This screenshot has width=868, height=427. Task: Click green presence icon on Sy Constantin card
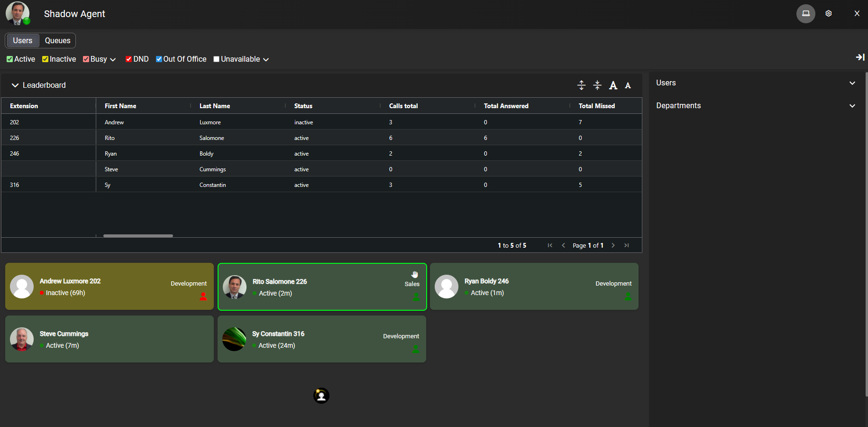tap(416, 349)
